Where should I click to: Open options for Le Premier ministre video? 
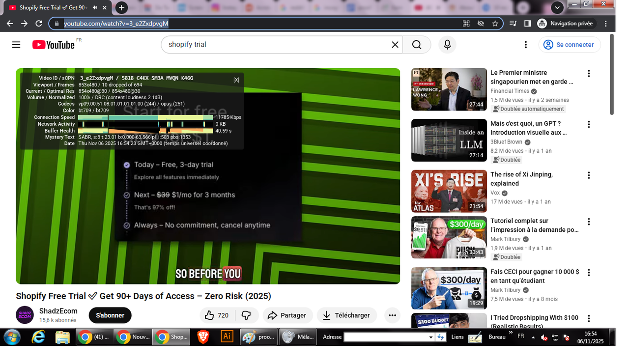tap(589, 74)
